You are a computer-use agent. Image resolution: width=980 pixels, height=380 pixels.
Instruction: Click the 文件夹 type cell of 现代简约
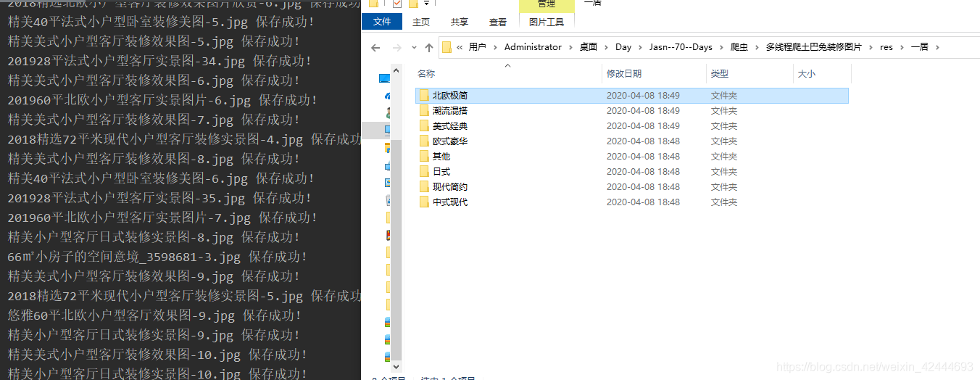coord(724,186)
